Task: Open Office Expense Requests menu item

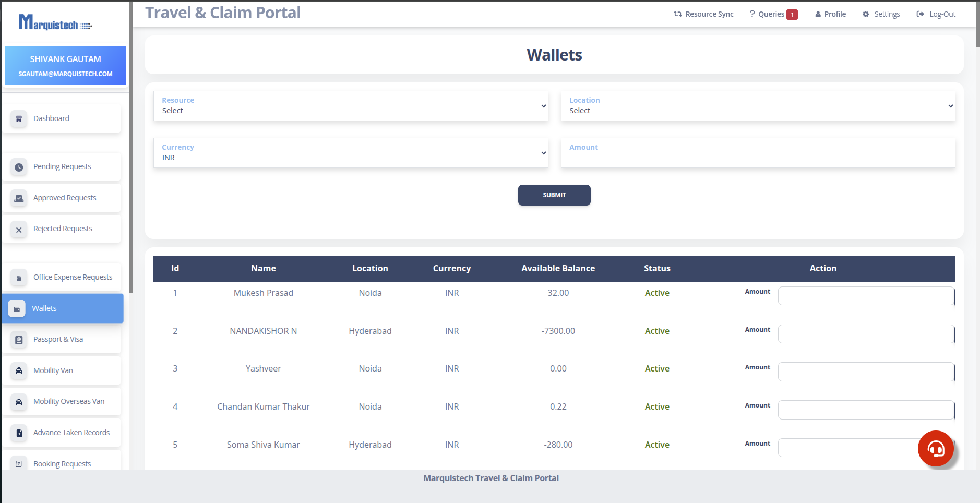Action: [x=73, y=277]
